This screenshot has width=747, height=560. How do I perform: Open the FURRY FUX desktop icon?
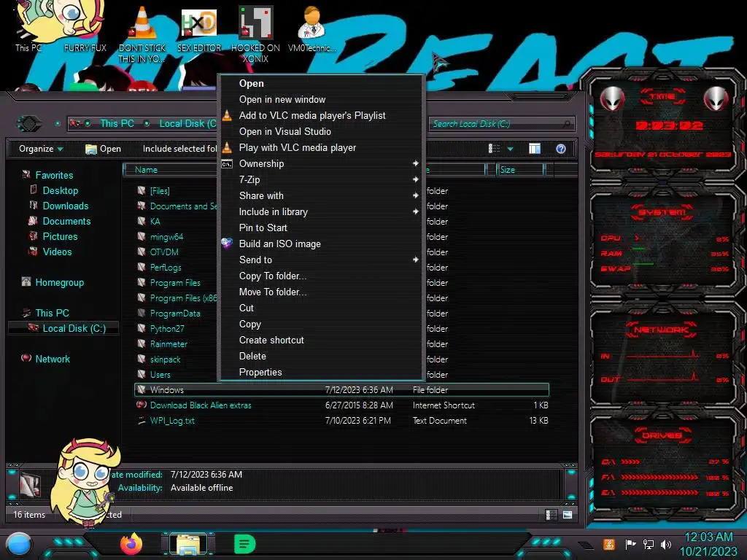(85, 29)
